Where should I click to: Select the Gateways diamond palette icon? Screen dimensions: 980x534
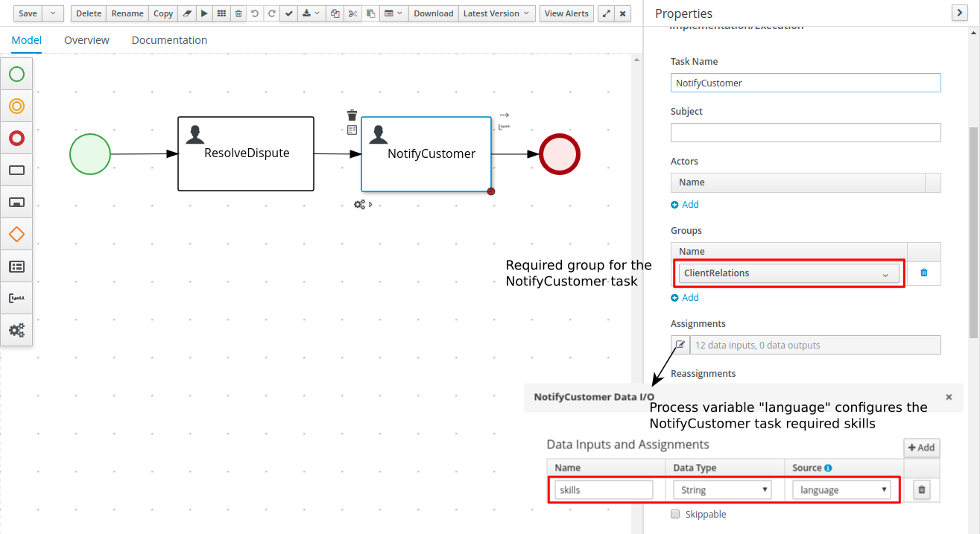click(16, 235)
